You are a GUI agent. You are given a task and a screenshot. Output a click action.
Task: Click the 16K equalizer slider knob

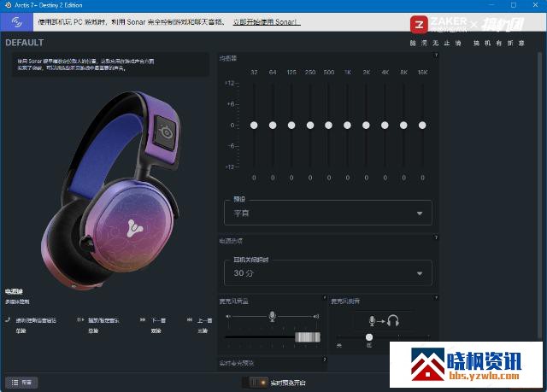point(422,125)
